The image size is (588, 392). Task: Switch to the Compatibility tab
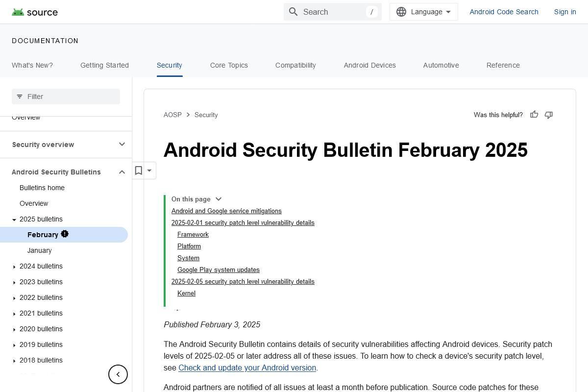click(x=295, y=65)
